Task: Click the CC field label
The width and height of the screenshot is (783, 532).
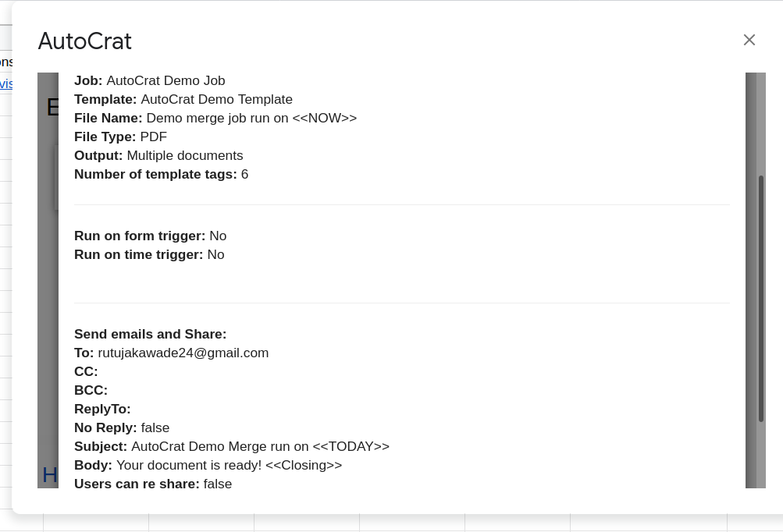Action: (86, 371)
